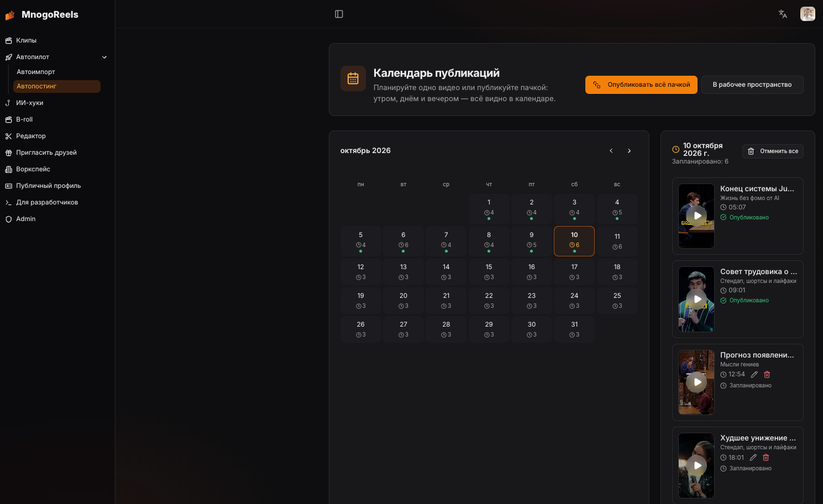Click Опубликовать всё пачкой button

[641, 85]
